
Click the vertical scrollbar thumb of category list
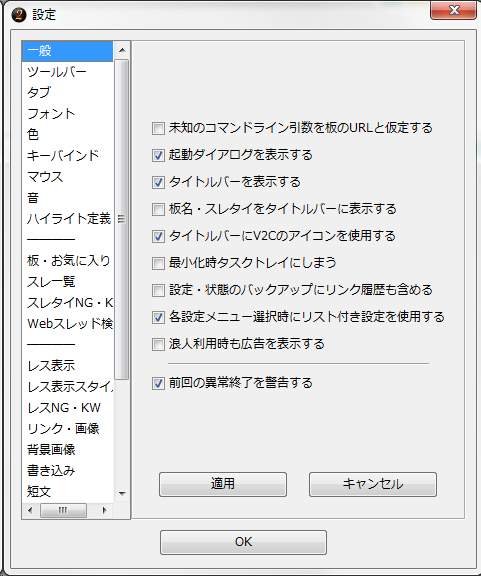point(122,219)
